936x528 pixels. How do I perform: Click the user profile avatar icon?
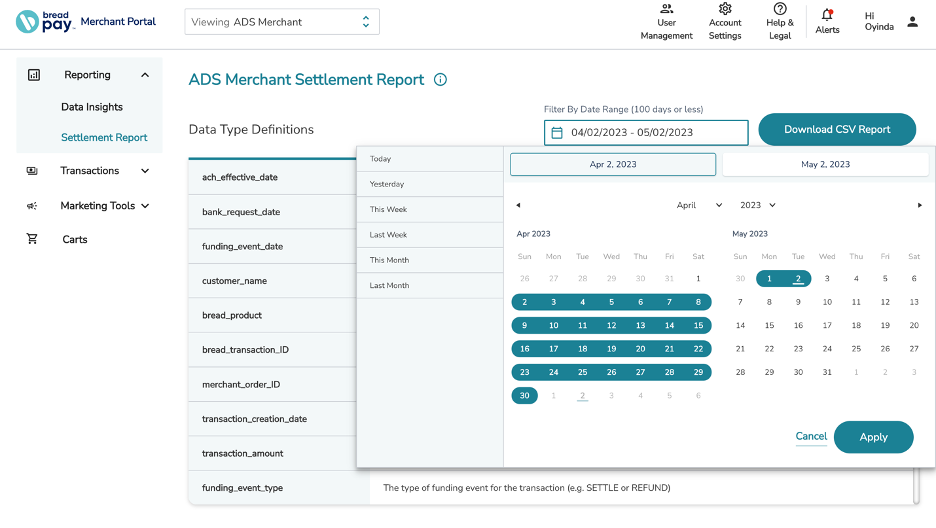[x=912, y=21]
